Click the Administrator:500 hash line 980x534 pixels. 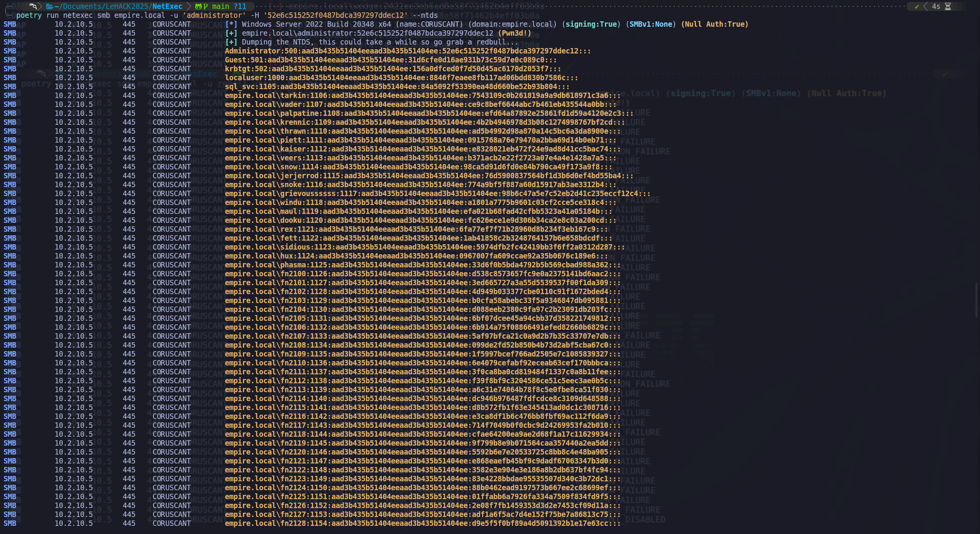pos(407,51)
